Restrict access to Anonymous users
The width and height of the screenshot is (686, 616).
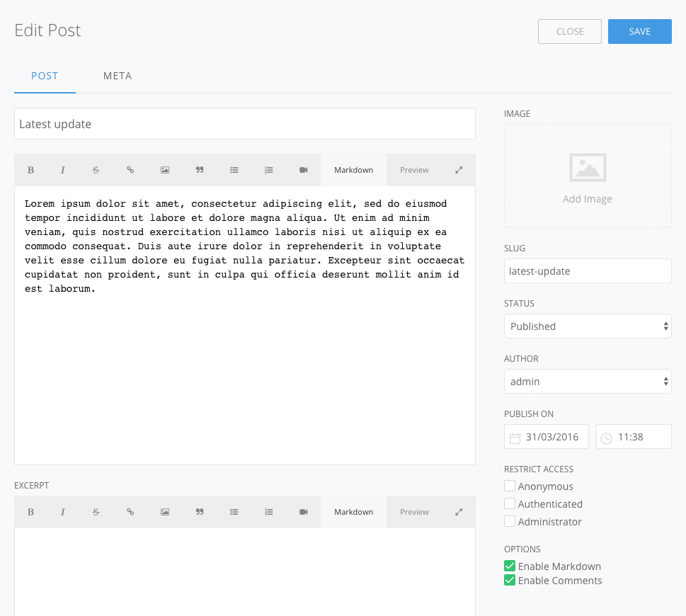point(510,486)
